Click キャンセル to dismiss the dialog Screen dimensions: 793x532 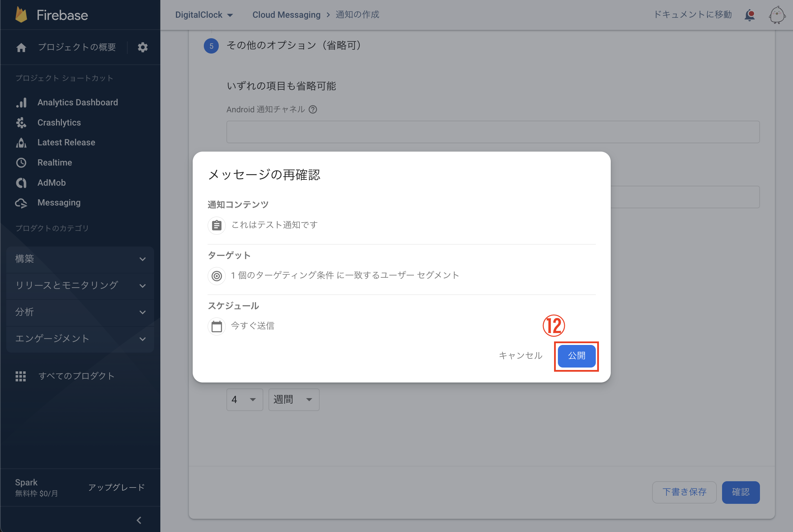tap(520, 356)
